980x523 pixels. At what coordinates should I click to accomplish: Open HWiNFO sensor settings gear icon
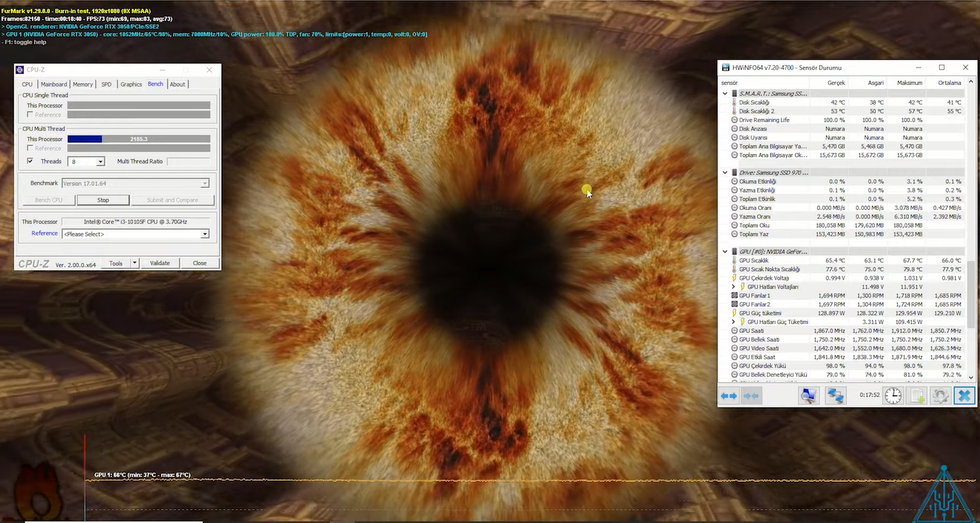click(x=940, y=396)
